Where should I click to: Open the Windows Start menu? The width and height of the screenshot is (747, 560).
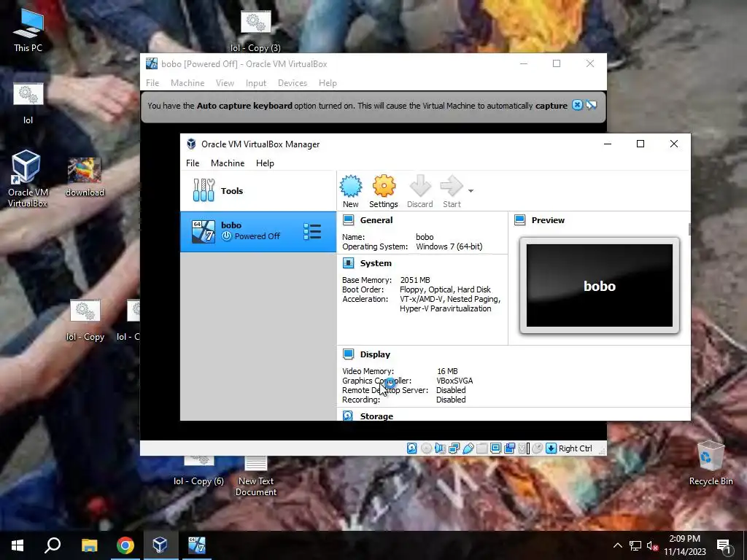click(18, 545)
